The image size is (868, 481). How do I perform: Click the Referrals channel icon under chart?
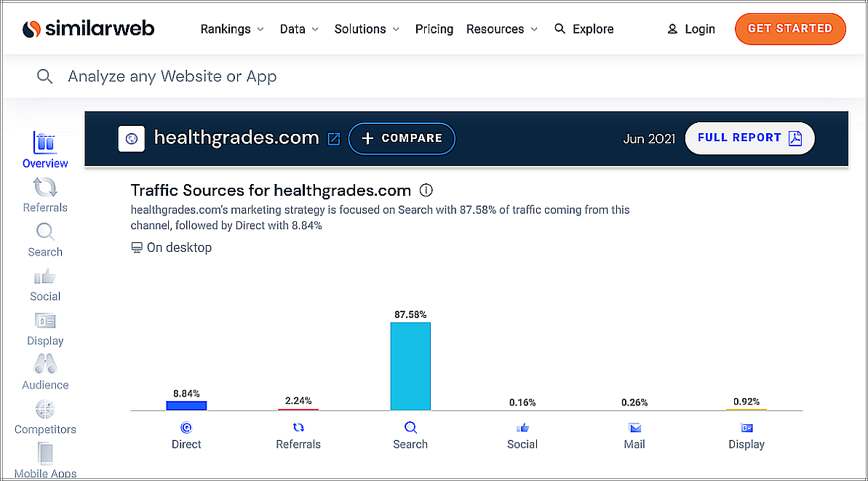pyautogui.click(x=298, y=427)
